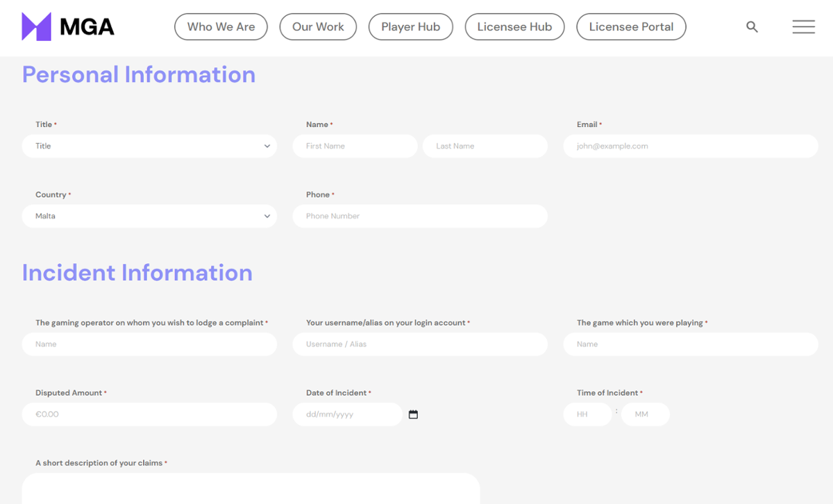Select the Disputed Amount field
Screen dimensions: 833x504
click(149, 414)
